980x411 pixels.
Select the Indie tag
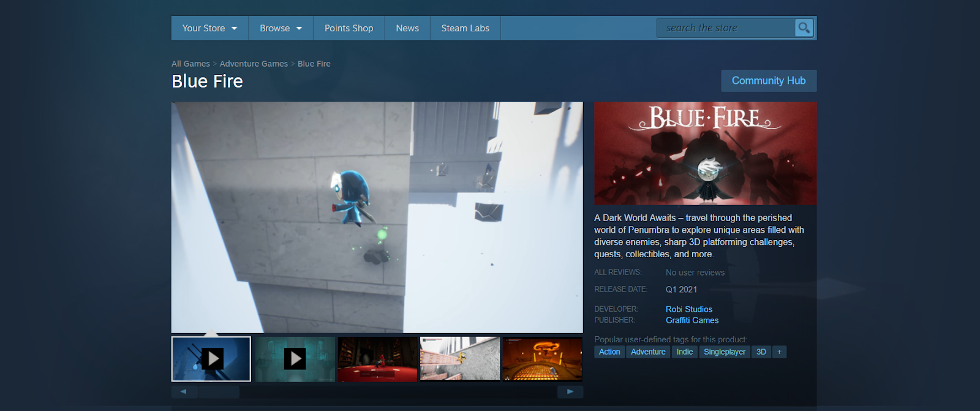coord(685,352)
